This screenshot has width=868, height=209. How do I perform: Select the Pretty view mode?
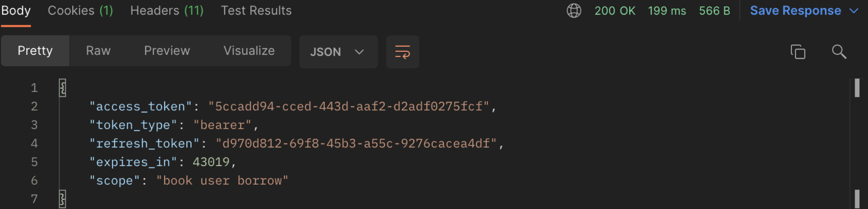click(35, 51)
